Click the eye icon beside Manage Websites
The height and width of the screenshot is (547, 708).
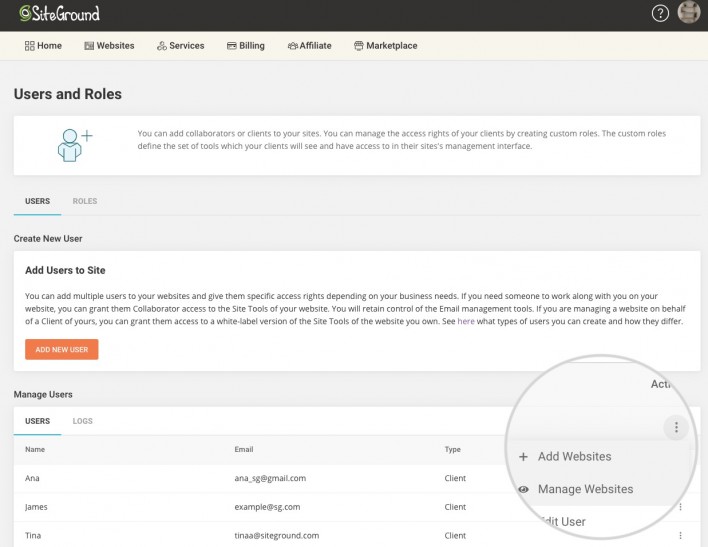click(x=523, y=489)
